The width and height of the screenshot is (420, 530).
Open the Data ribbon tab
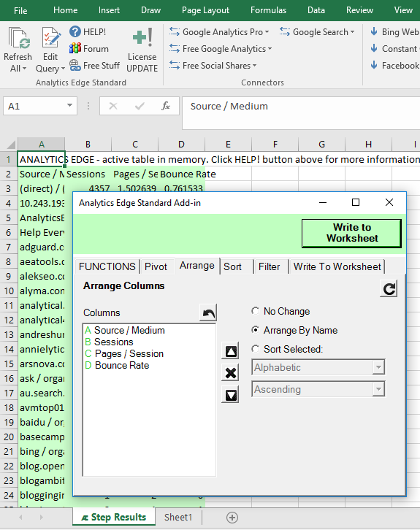(316, 10)
